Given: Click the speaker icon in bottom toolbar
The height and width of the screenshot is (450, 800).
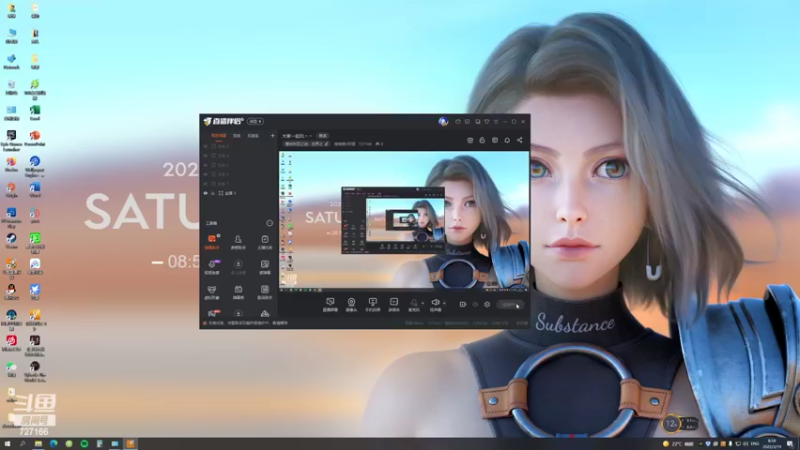Looking at the screenshot, I should 435,305.
